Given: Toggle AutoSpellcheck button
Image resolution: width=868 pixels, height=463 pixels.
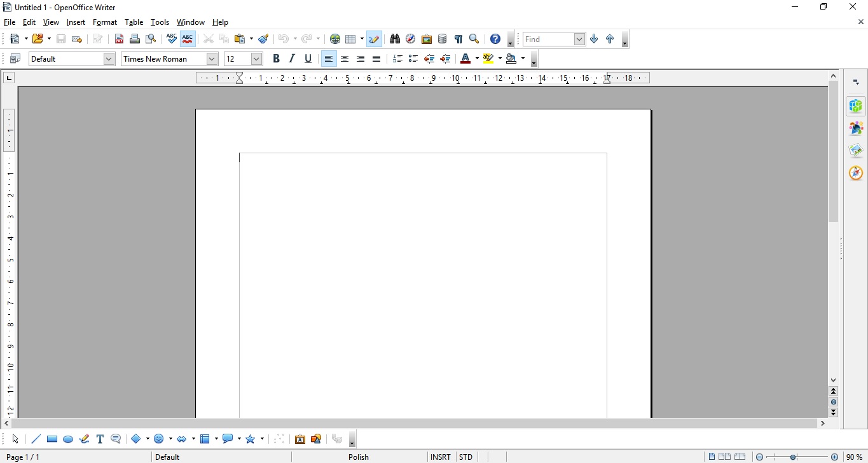Looking at the screenshot, I should click(188, 39).
